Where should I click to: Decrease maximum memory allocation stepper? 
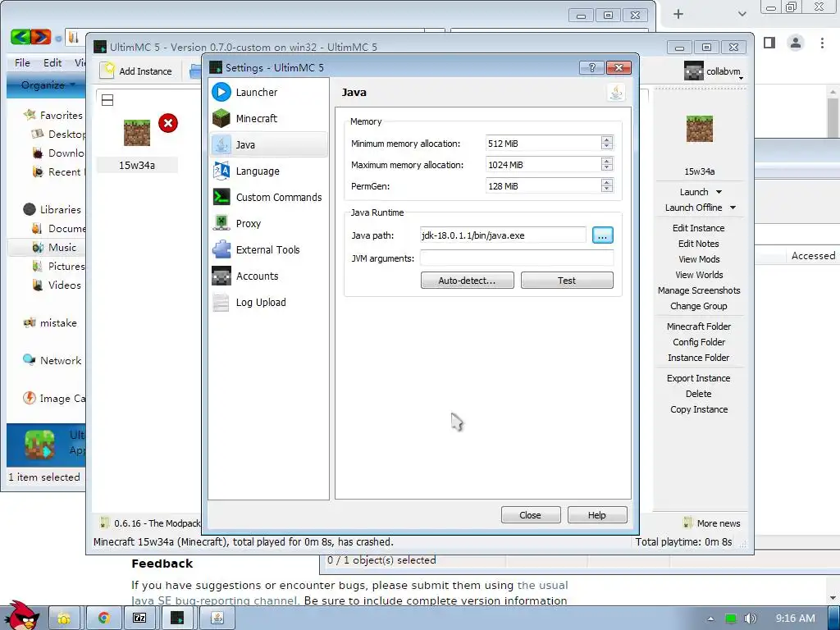coord(606,168)
